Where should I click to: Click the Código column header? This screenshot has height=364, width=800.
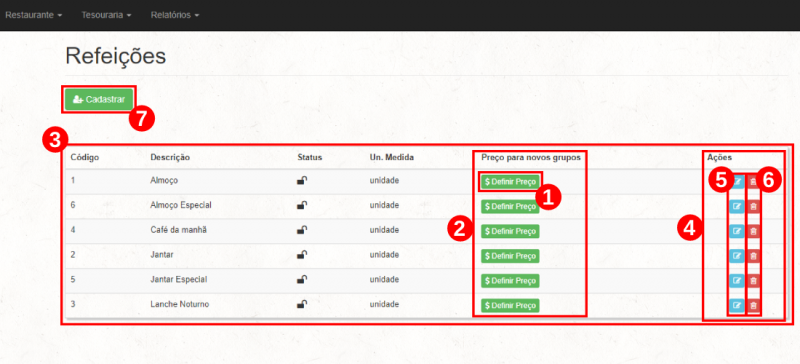(x=85, y=157)
